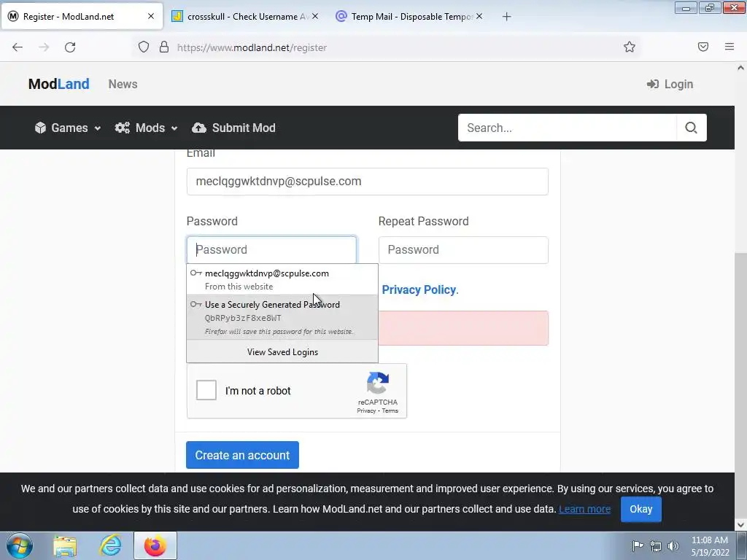The image size is (747, 560).
Task: Open the News nav item
Action: coord(123,84)
